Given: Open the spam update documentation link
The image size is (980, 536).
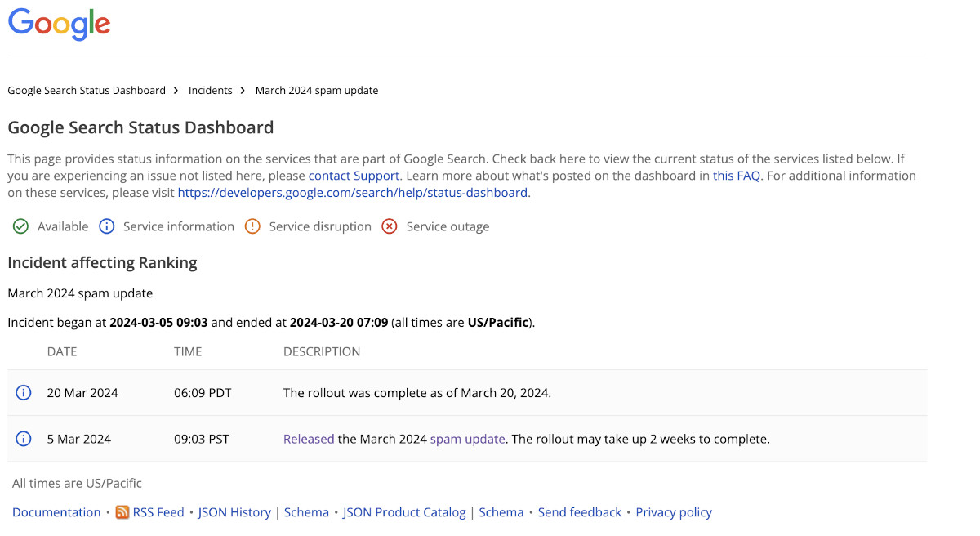Looking at the screenshot, I should (x=467, y=439).
